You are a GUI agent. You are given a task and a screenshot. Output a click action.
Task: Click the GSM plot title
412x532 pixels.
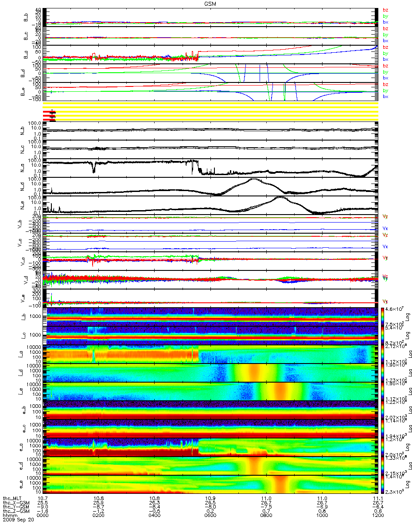[210, 3]
